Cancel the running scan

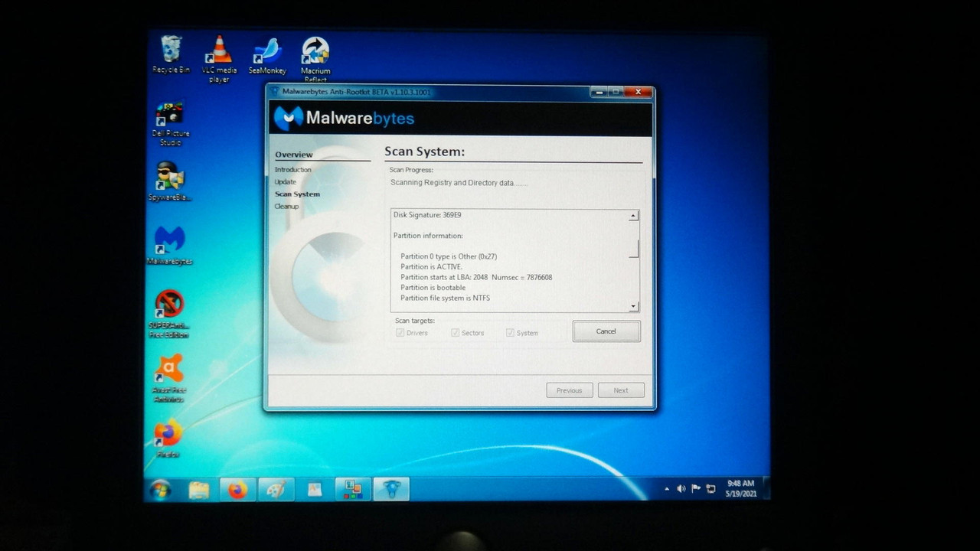tap(606, 331)
